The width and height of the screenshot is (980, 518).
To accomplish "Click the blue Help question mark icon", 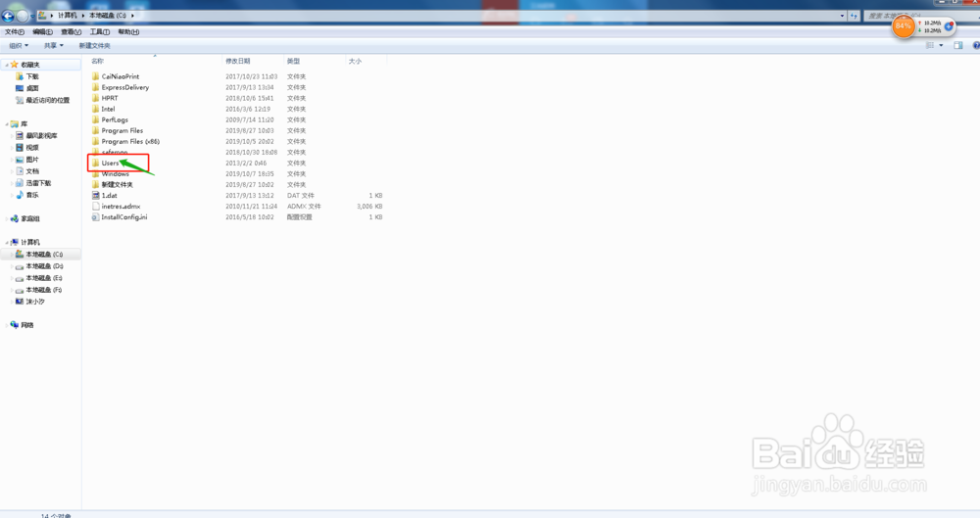I will tap(976, 46).
